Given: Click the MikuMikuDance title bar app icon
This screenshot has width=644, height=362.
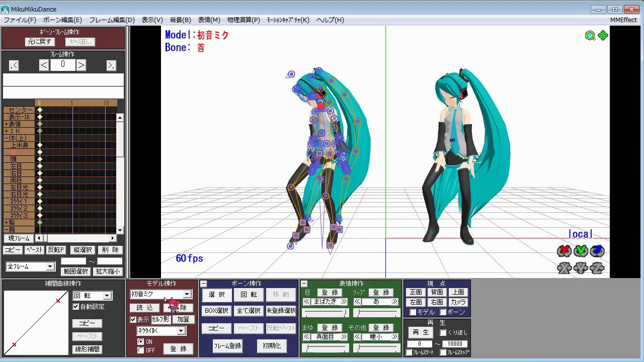Looking at the screenshot, I should (6, 9).
